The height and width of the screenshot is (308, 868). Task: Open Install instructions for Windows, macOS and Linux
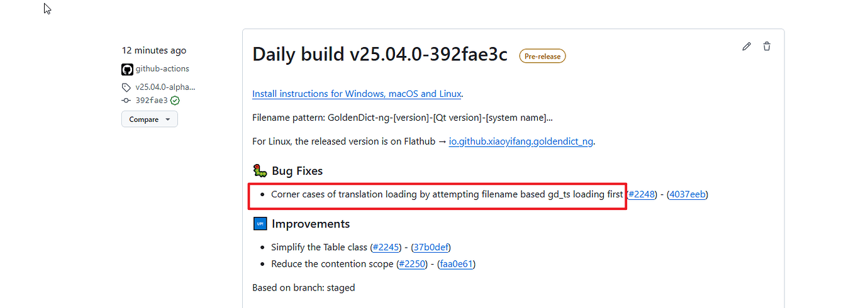coord(357,94)
